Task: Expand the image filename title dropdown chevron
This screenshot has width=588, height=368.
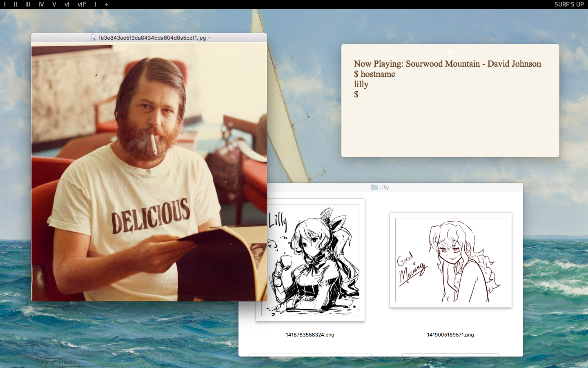Action: (x=209, y=38)
